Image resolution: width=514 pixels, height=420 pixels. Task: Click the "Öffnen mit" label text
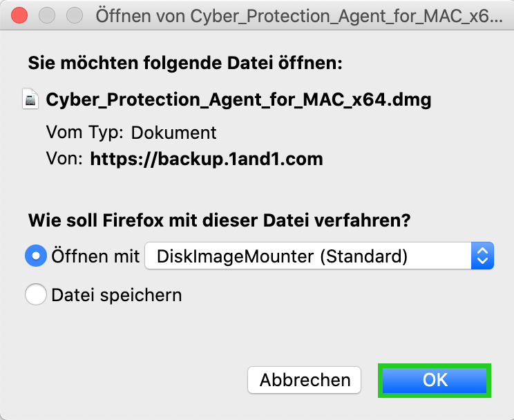coord(95,256)
